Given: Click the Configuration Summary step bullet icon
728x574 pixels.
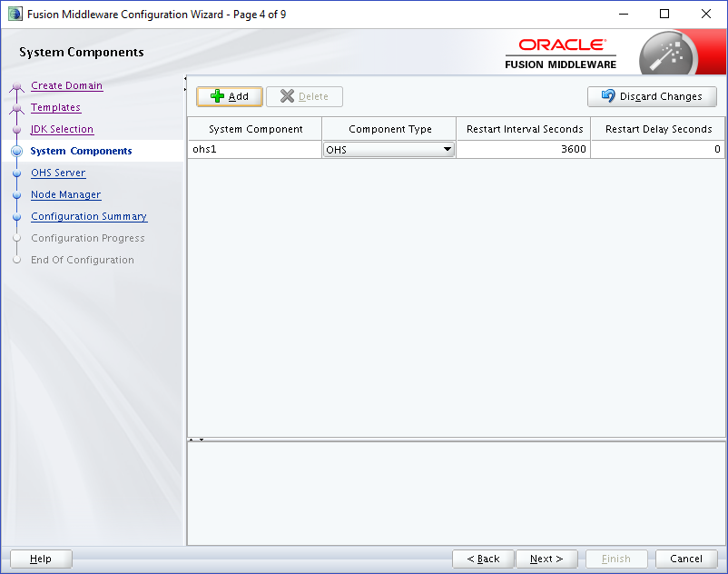Looking at the screenshot, I should [17, 217].
